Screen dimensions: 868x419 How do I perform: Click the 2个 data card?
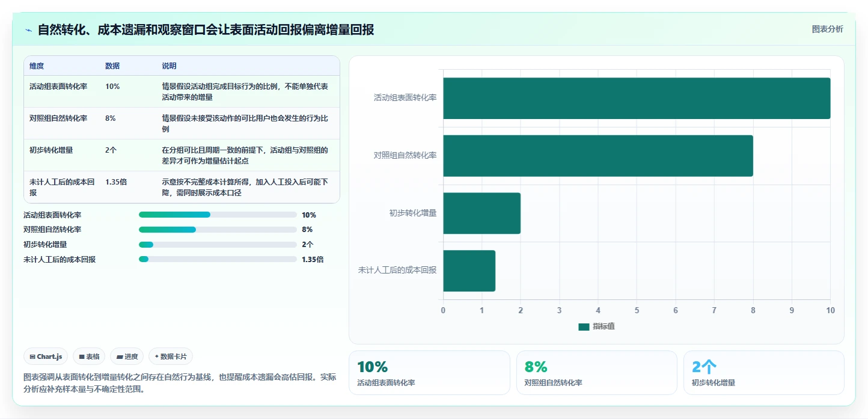763,373
